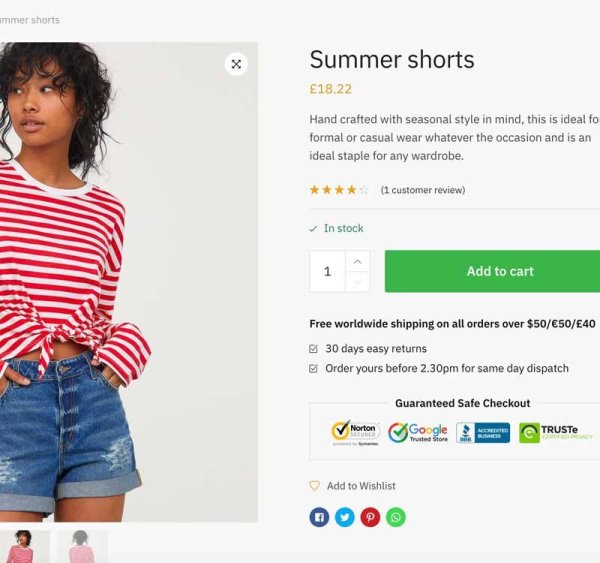Click the wishlist heart icon

pos(315,486)
